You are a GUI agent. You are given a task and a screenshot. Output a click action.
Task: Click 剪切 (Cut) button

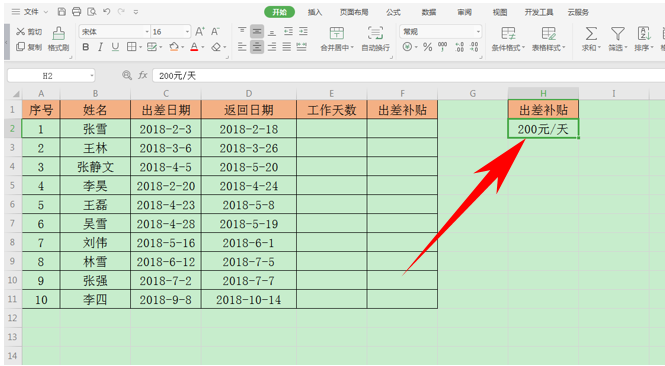click(29, 32)
